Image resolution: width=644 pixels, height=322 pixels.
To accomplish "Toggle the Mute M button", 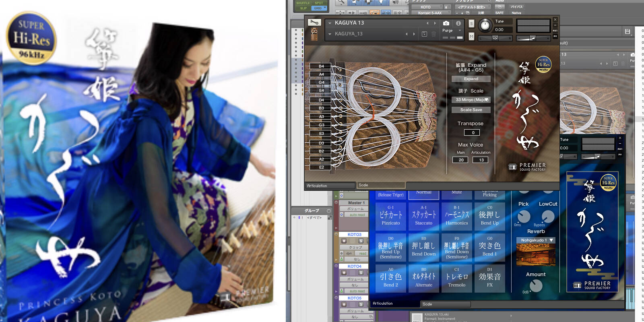I will [x=471, y=37].
